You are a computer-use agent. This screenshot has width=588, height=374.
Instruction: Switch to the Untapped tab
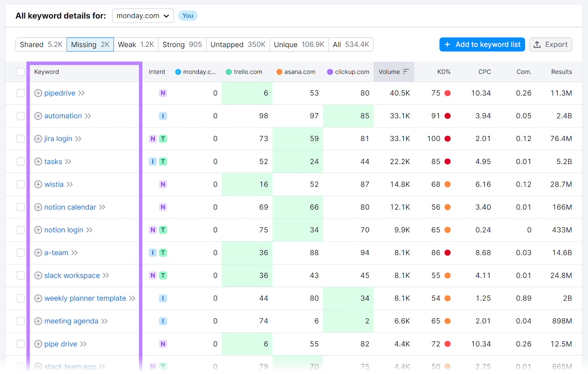(238, 44)
